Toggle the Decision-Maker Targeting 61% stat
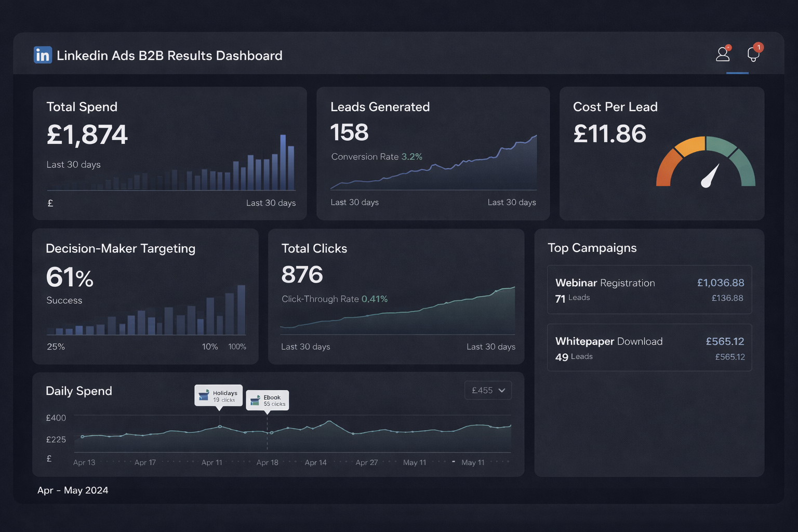The width and height of the screenshot is (798, 532). tap(69, 278)
